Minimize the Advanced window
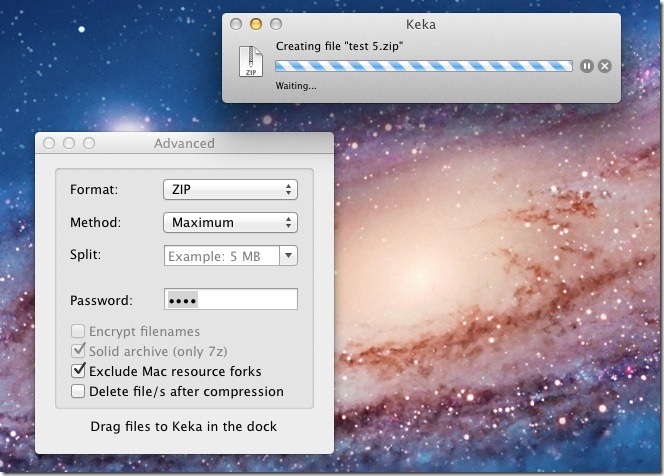The image size is (664, 476). (69, 143)
